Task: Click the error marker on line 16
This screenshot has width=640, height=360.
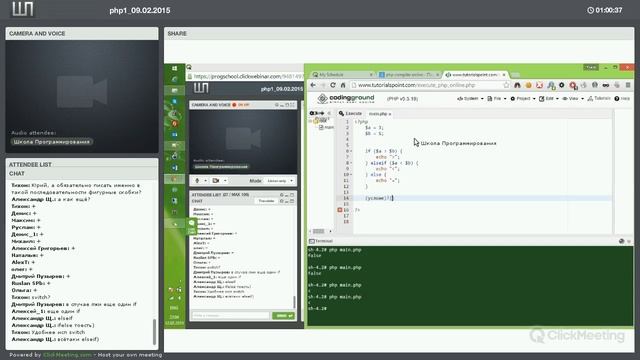Action: pyautogui.click(x=340, y=210)
